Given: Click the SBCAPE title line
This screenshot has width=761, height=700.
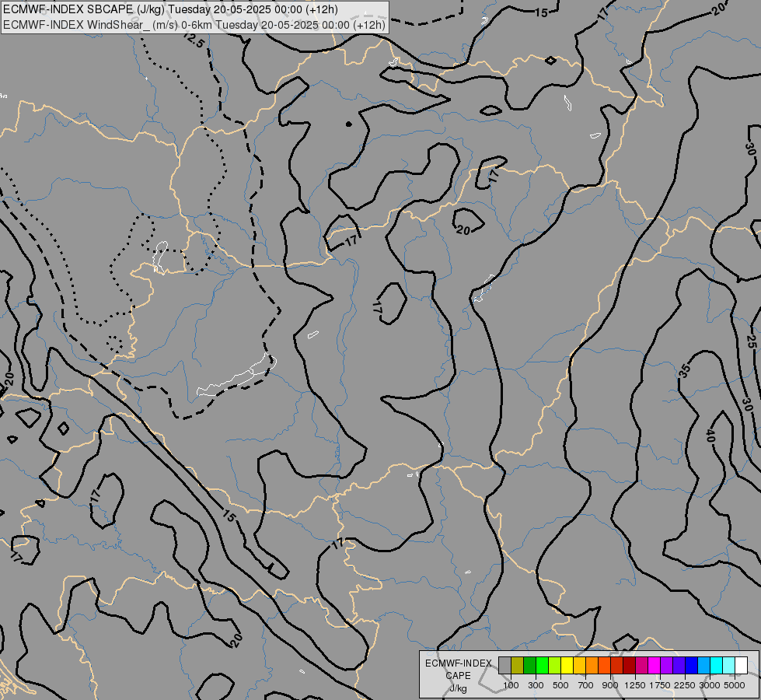Looking at the screenshot, I should (x=171, y=9).
